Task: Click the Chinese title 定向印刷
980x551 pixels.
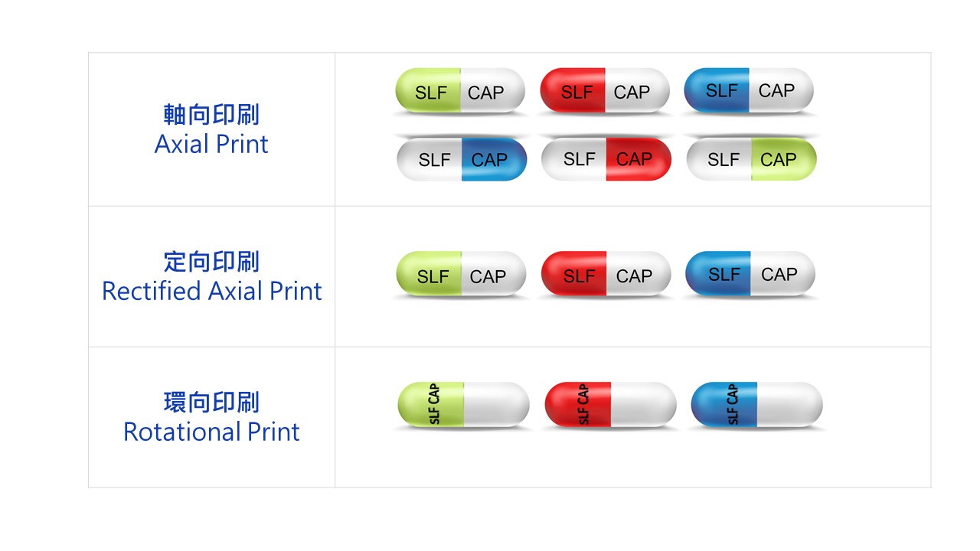Action: (x=211, y=262)
